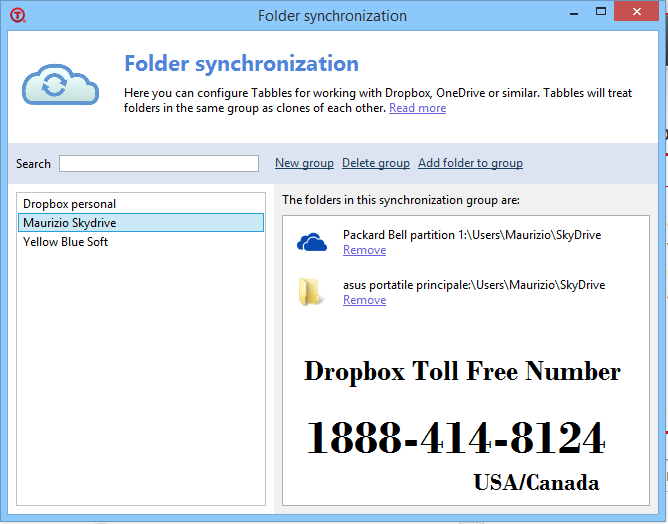Viewport: 668px width, 524px height.
Task: Create a New group
Action: click(304, 163)
